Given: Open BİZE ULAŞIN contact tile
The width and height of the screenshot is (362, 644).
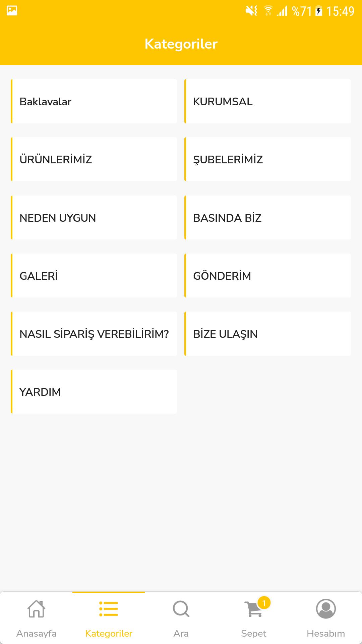Looking at the screenshot, I should [267, 334].
